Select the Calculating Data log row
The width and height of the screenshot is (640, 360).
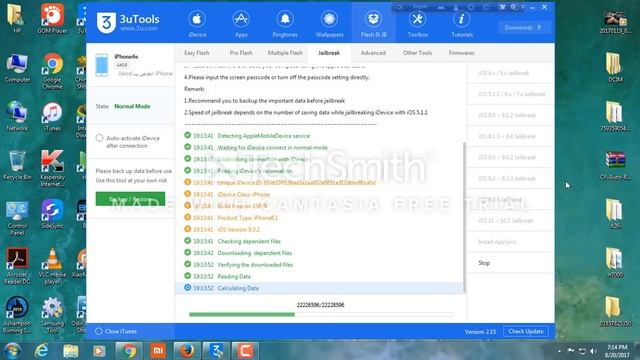pos(319,288)
